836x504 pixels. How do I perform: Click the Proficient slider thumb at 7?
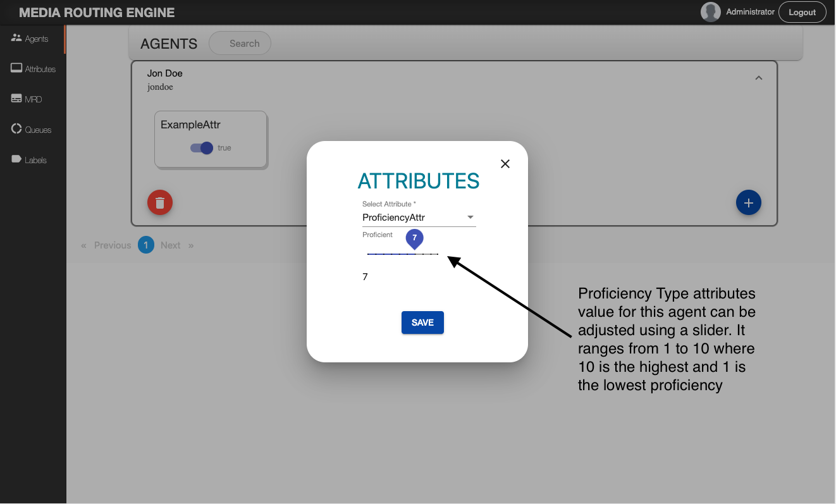pos(415,254)
